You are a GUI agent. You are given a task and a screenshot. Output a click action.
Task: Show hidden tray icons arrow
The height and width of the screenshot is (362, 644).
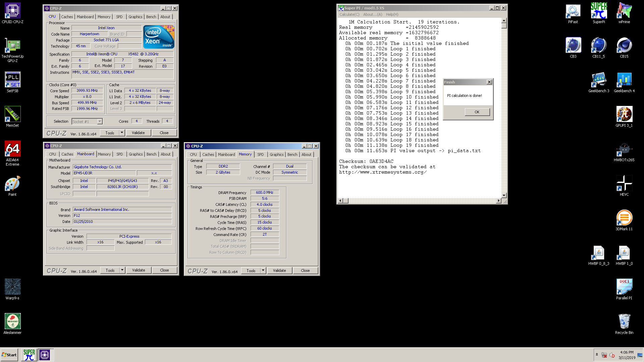pos(597,354)
